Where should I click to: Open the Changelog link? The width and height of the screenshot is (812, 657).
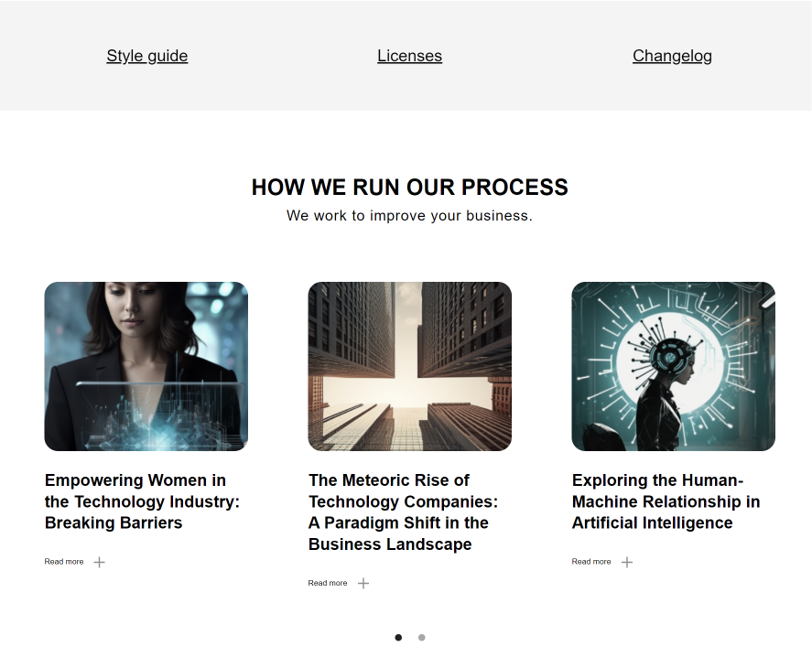point(672,56)
